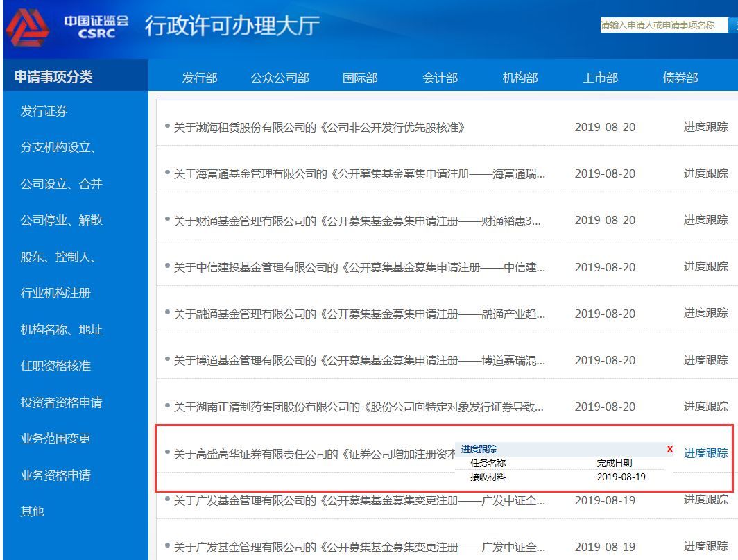This screenshot has width=738, height=560.
Task: Open the 融通基金管理有限公司 application entry
Action: 359,314
